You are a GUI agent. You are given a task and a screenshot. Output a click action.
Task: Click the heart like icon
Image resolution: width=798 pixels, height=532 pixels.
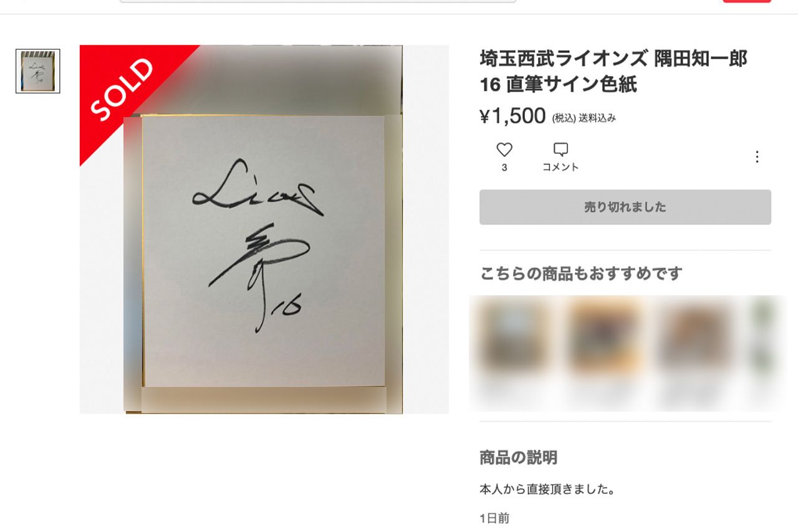pos(504,150)
